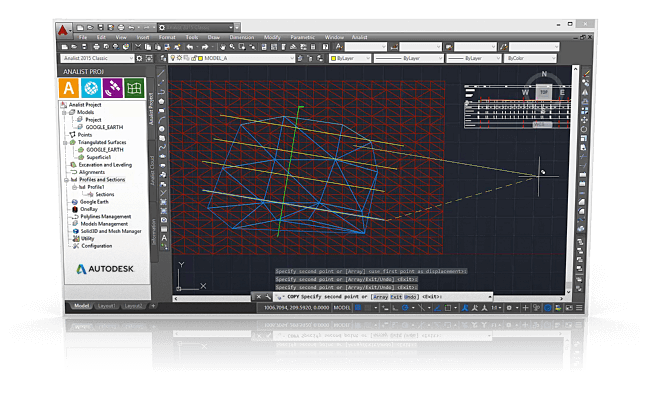Open the purple satellite GPS module icon

(112, 88)
